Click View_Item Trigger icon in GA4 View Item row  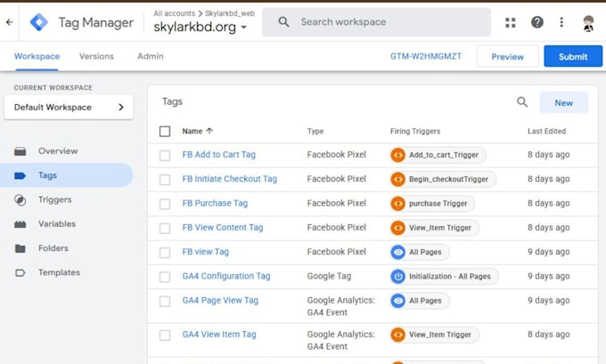pyautogui.click(x=397, y=335)
